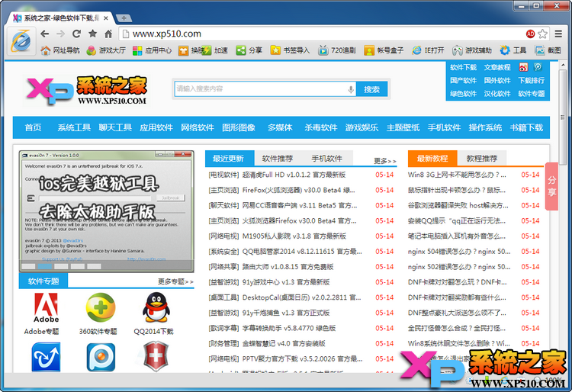Click the microphone icon in search box
The height and width of the screenshot is (392, 572).
351,89
